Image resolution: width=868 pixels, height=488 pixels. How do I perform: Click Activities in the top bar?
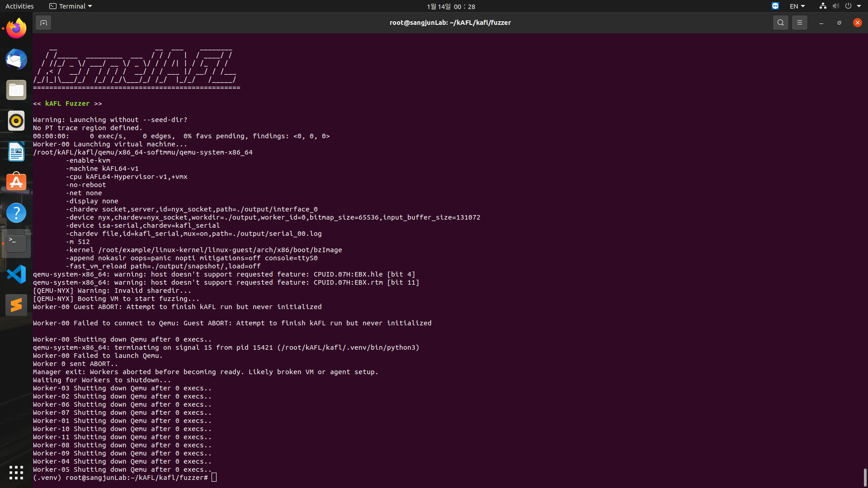(19, 6)
